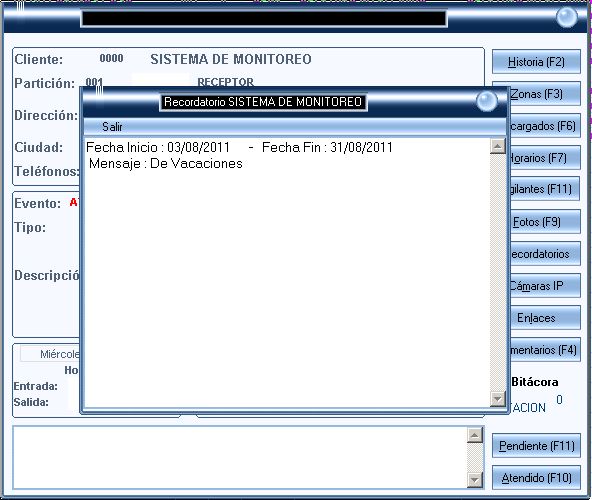
Task: Select the 'Fecha Inicio : 03/08/2011' line
Action: (158, 147)
